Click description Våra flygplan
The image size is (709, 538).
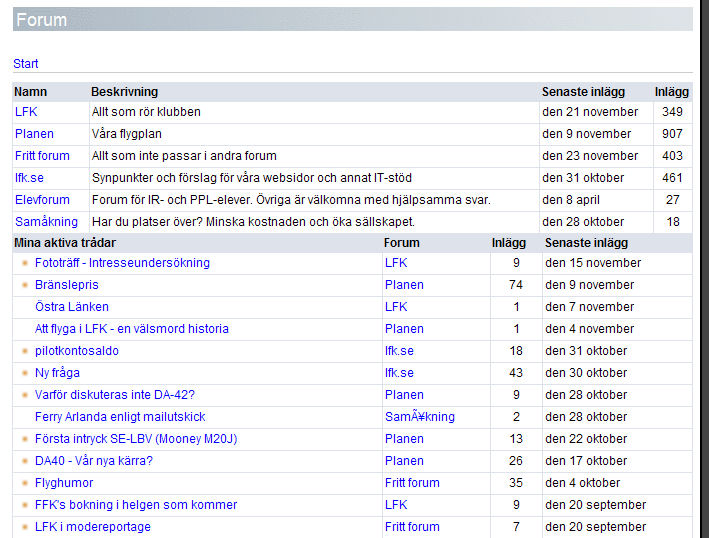click(127, 134)
